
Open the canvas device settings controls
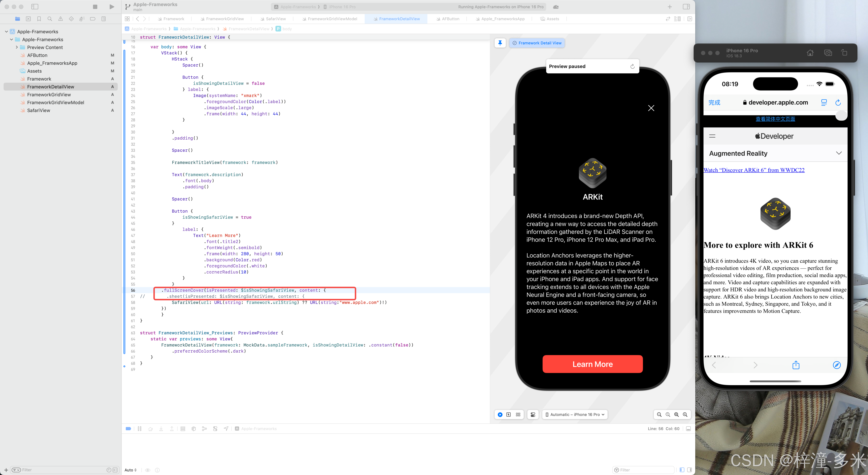pos(533,414)
